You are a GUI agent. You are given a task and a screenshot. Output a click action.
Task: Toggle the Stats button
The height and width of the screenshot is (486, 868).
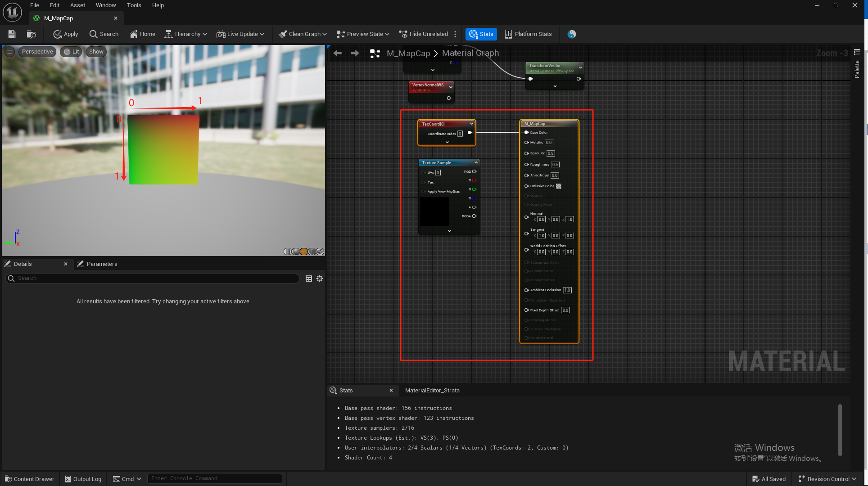pyautogui.click(x=481, y=34)
